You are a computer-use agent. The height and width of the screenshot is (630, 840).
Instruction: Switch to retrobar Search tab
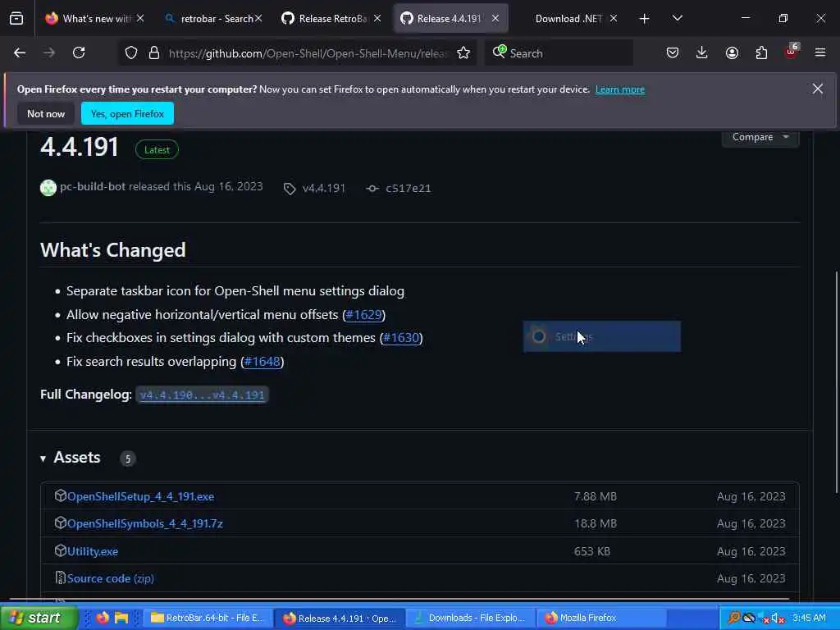pos(215,19)
